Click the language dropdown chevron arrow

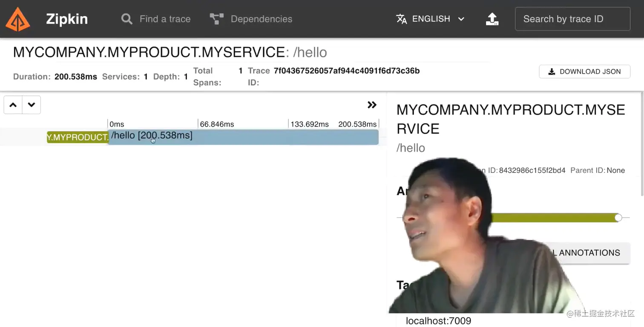(x=461, y=19)
